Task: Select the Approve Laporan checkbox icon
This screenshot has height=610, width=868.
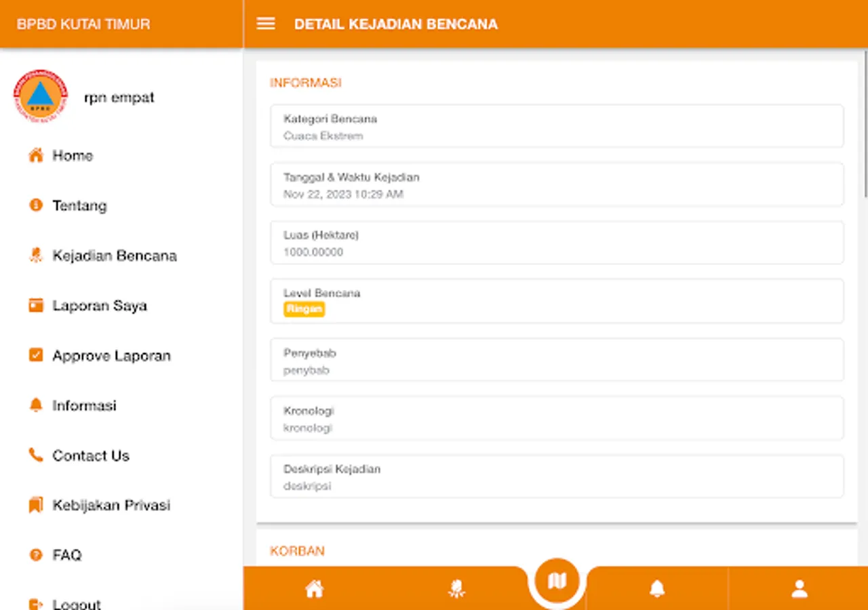Action: tap(35, 355)
